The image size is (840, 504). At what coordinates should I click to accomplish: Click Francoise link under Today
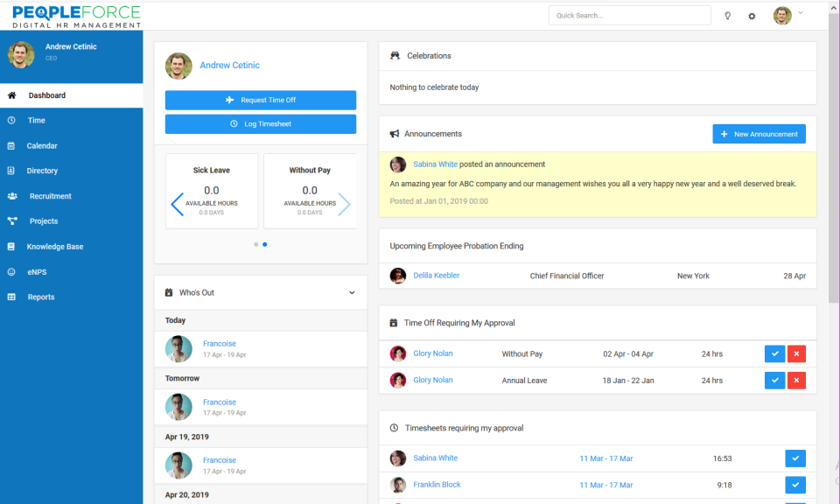tap(219, 344)
